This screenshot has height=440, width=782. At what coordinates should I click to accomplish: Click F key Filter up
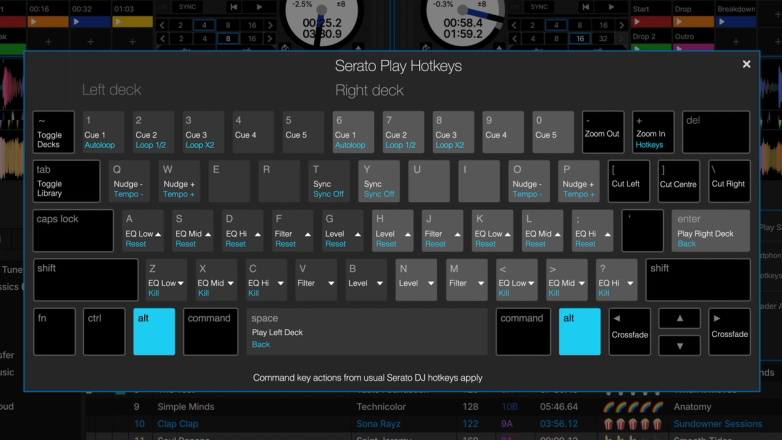point(292,230)
